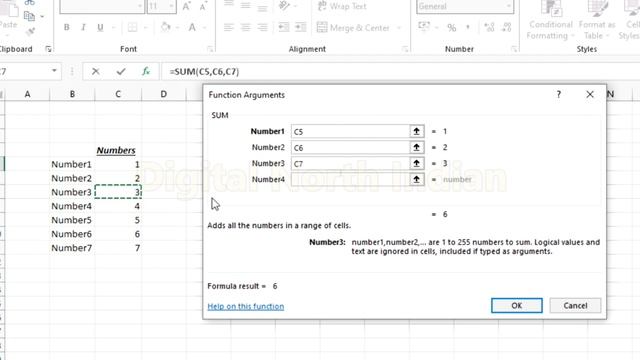Collapse dialog via Number1 range selector arrow
Image resolution: width=640 pixels, height=360 pixels.
click(x=416, y=131)
